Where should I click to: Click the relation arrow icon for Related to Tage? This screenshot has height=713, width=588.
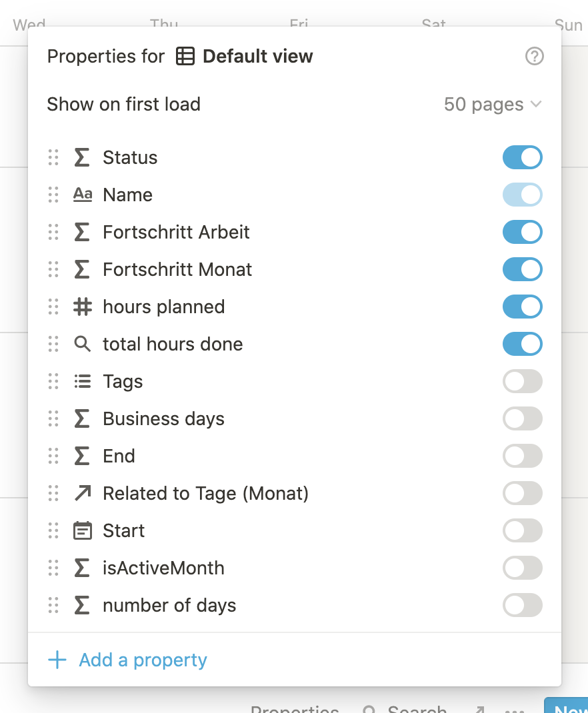point(82,493)
